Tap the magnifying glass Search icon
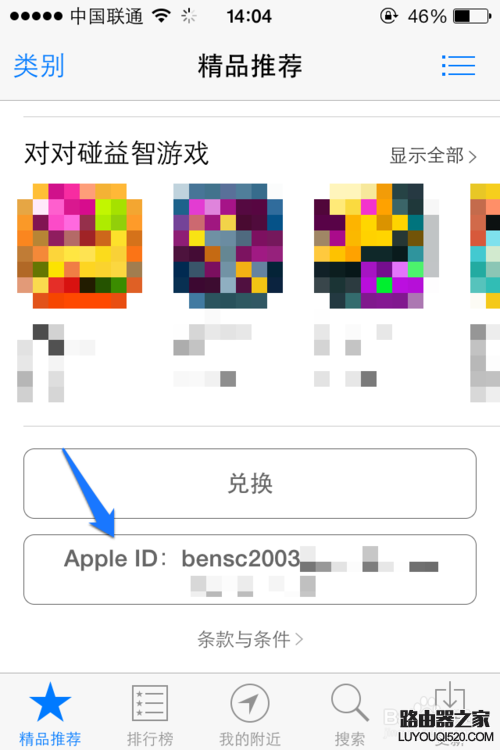Image resolution: width=500 pixels, height=750 pixels. [349, 702]
